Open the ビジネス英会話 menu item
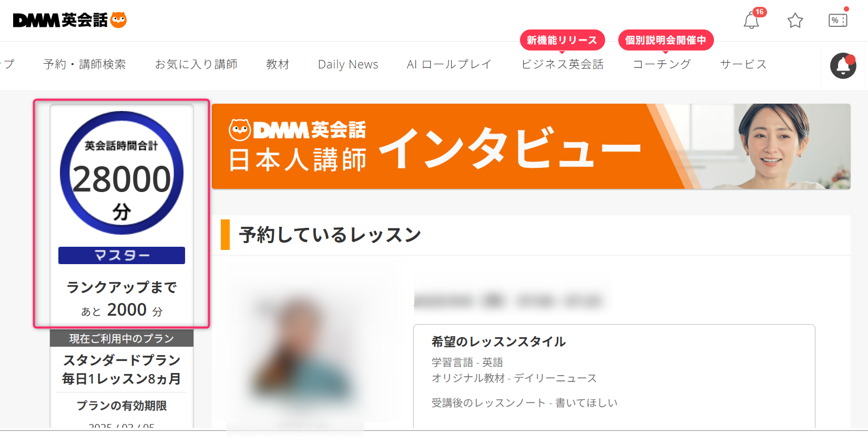868x443 pixels. click(x=562, y=64)
